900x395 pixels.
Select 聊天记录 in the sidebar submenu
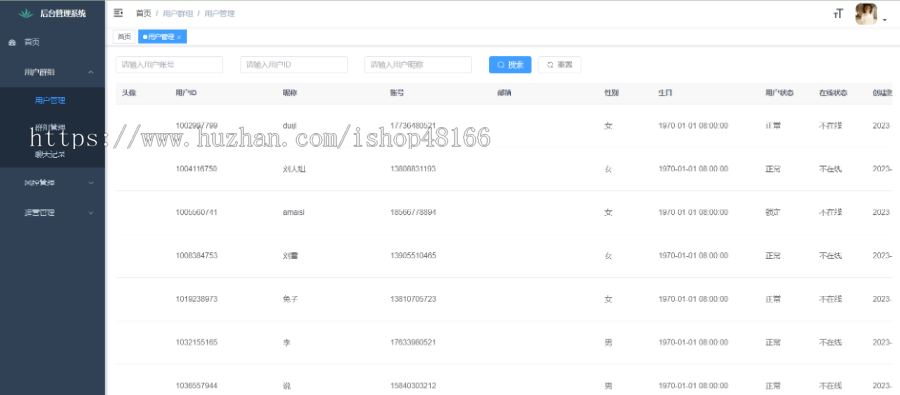pos(50,154)
